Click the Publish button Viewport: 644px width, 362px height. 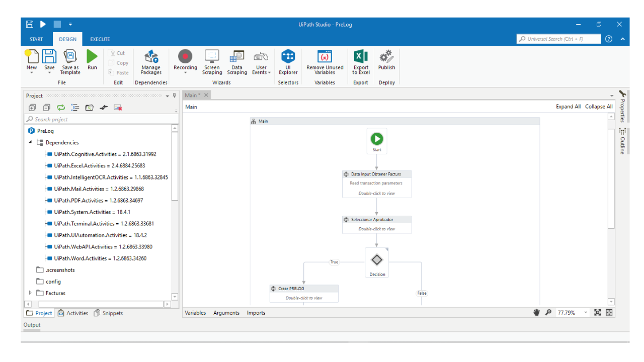(386, 59)
